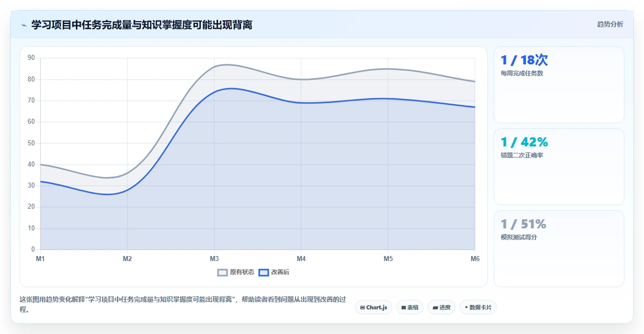Click the description paragraph starting 这张图用趋势变化解释
This screenshot has width=644, height=334.
183,304
